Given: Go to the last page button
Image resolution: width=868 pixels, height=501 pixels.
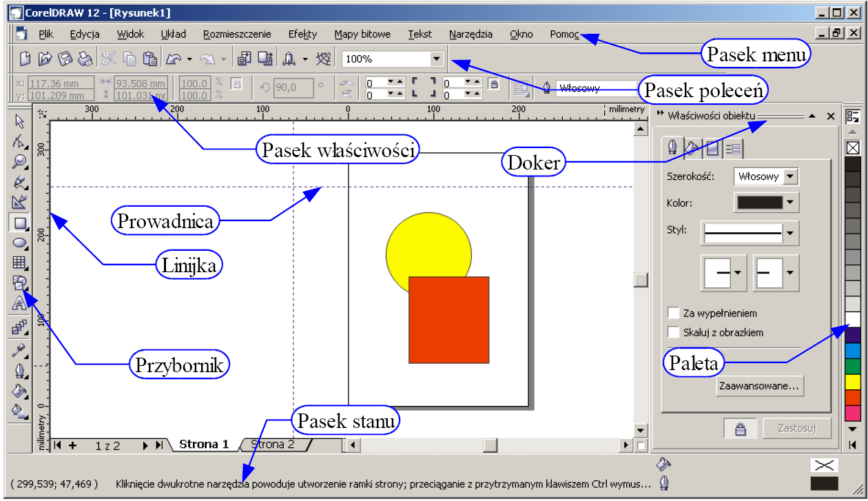Looking at the screenshot, I should (x=159, y=445).
